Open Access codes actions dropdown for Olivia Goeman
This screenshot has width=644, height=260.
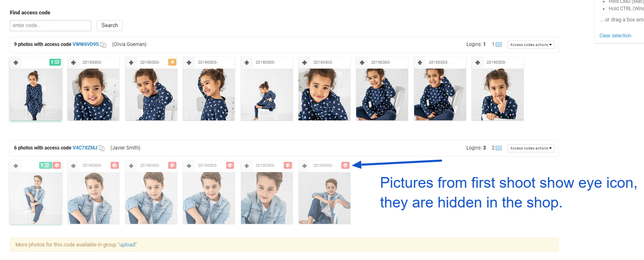pos(531,45)
